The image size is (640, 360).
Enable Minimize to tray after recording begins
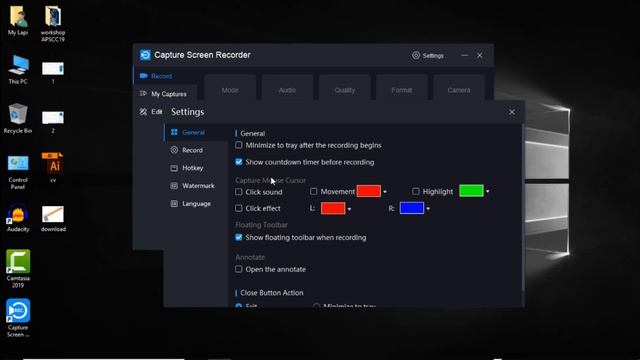[x=239, y=145]
